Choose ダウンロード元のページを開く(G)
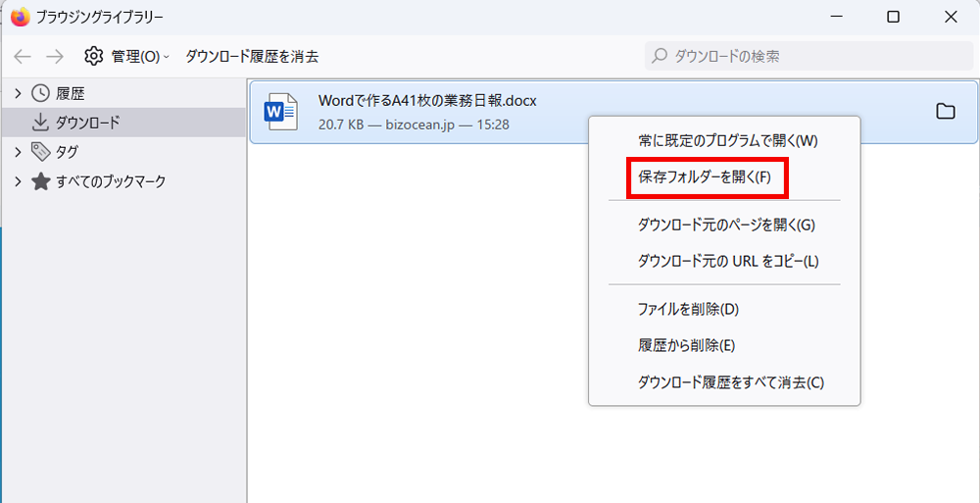The image size is (980, 503). pyautogui.click(x=725, y=226)
